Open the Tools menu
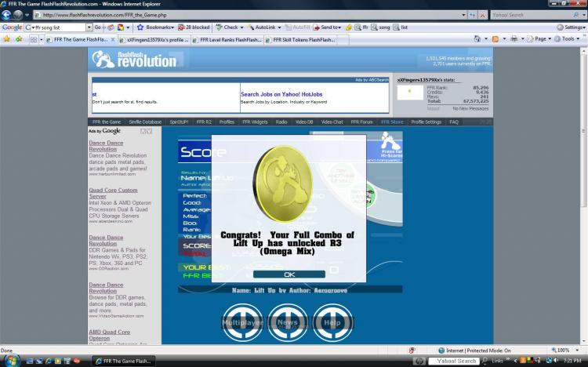The image size is (588, 367). [567, 39]
